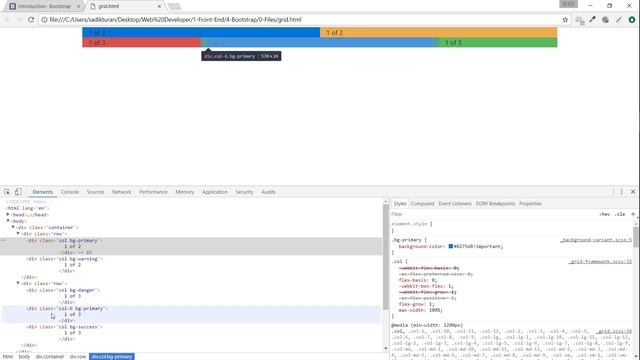This screenshot has width=640, height=360.
Task: Add a new style rule with plus
Action: (633, 214)
